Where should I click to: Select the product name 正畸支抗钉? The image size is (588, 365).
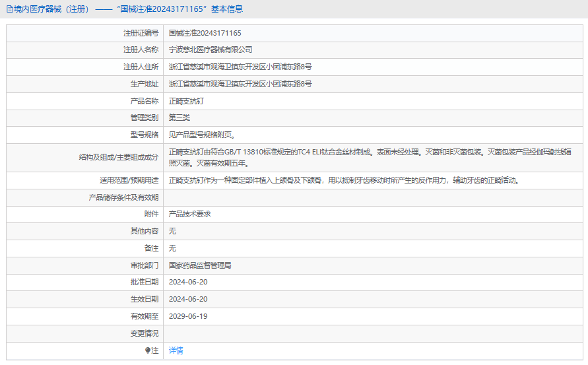[187, 101]
